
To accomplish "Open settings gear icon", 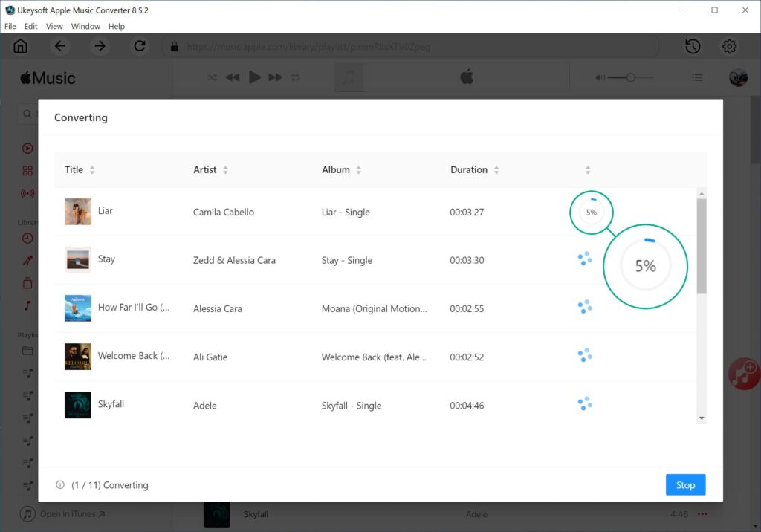I will point(730,47).
